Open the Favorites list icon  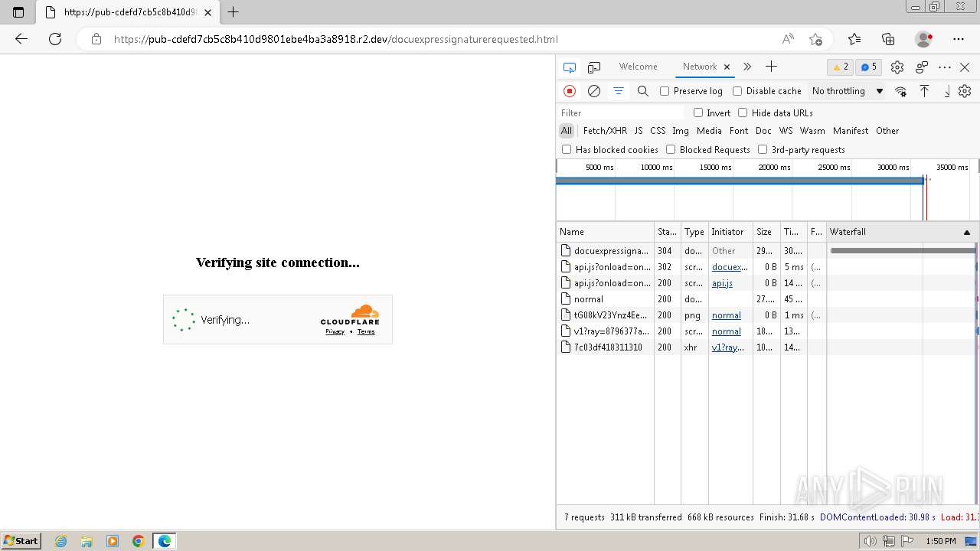coord(854,39)
